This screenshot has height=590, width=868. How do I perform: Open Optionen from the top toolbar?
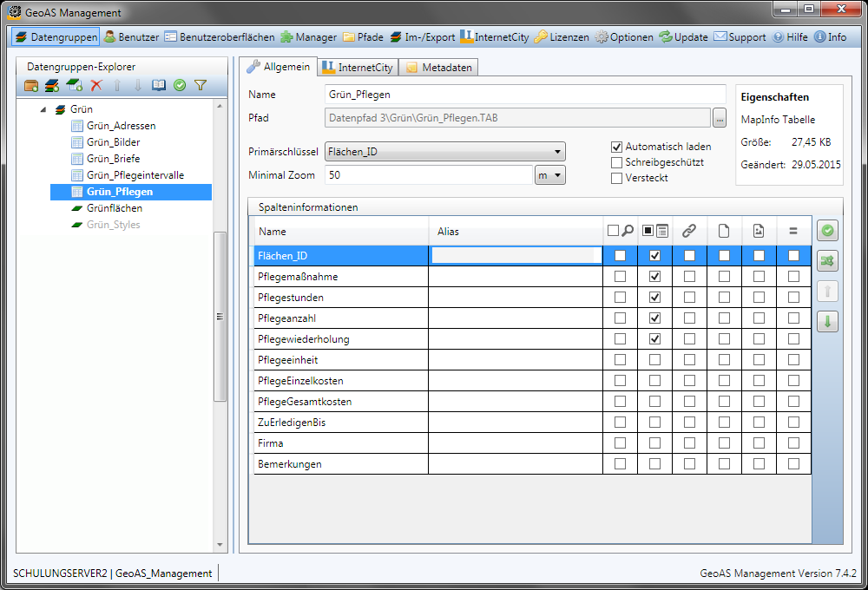624,37
